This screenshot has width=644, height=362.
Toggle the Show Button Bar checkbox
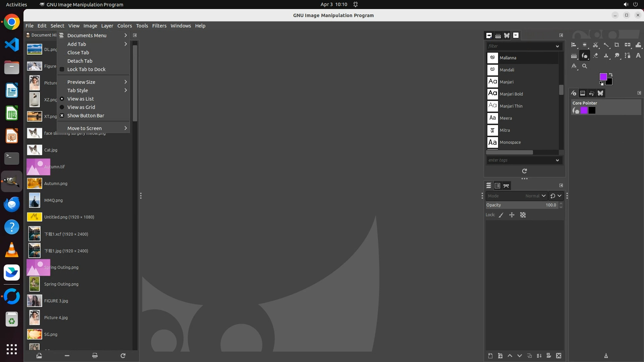(85, 116)
